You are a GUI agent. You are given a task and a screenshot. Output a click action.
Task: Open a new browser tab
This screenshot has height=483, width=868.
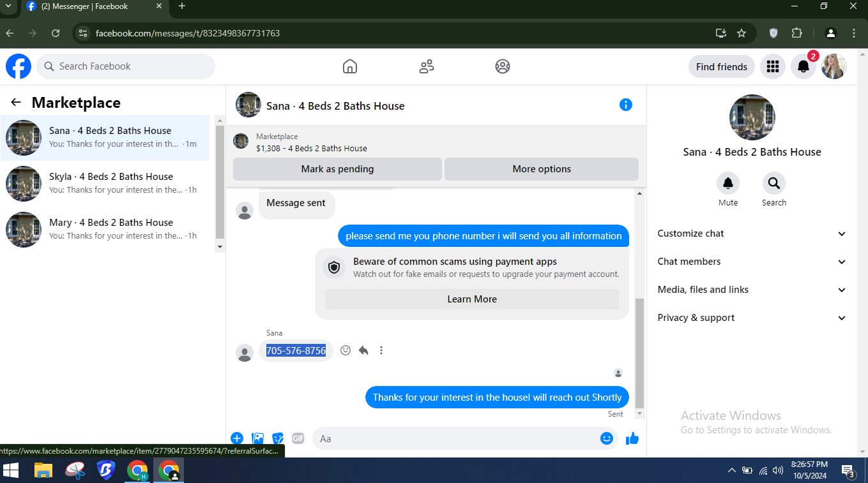[x=182, y=6]
